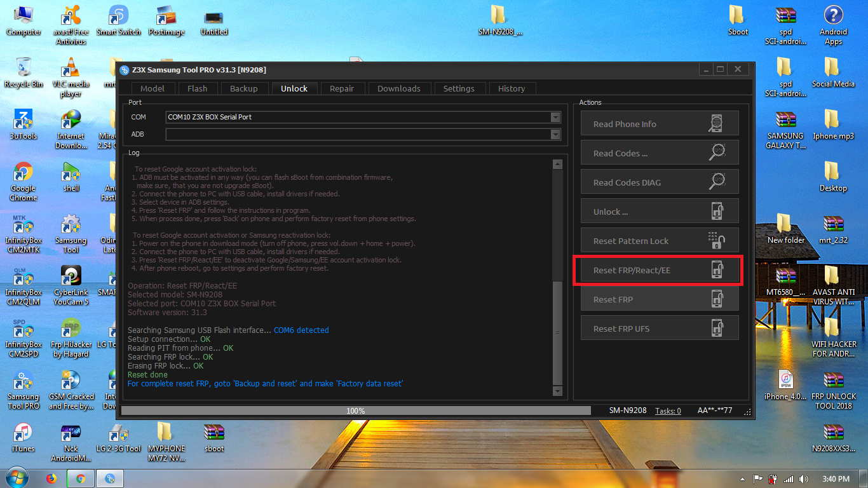This screenshot has height=488, width=868.
Task: Click the taskbar clock showing 3:40 PM
Action: (835, 479)
